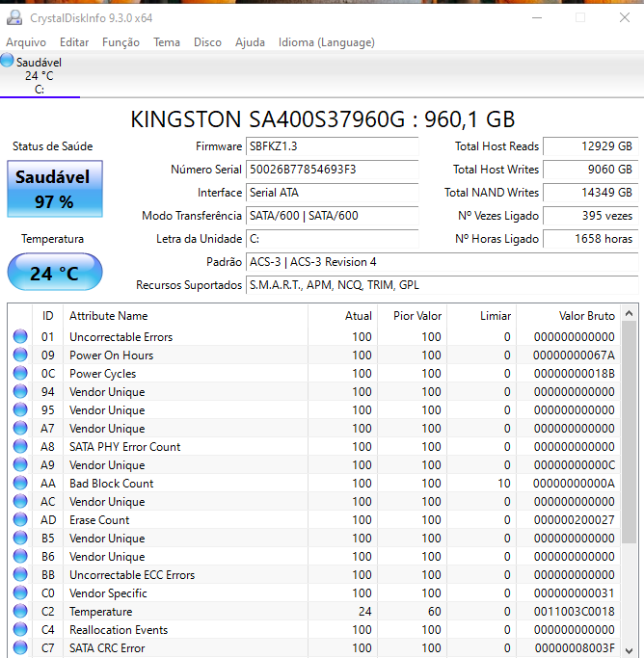This screenshot has width=644, height=658.
Task: Click Total Host Reads value 12929 GB
Action: [x=591, y=146]
